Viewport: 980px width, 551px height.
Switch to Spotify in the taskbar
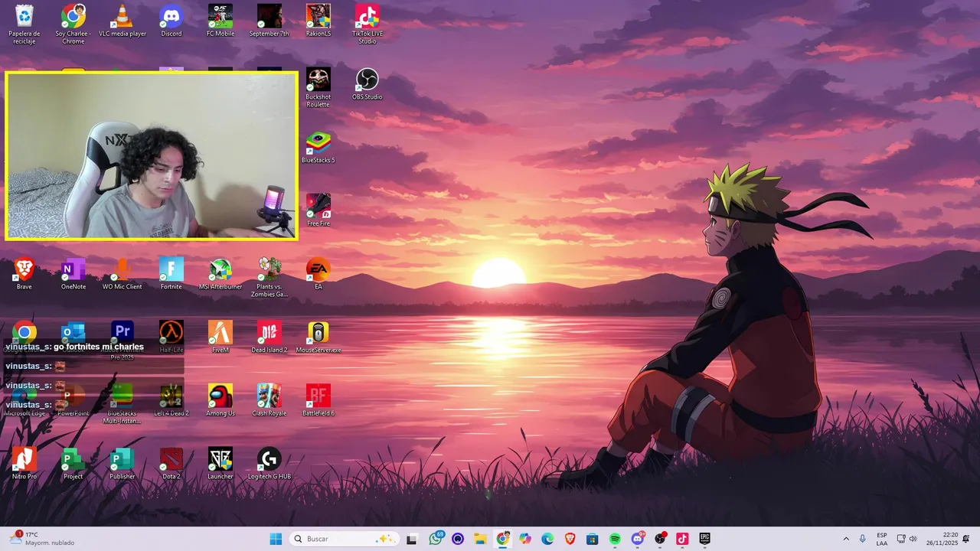pos(615,539)
